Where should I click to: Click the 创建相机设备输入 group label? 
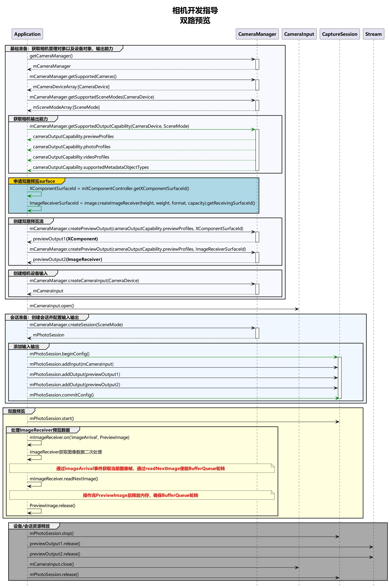click(x=31, y=273)
